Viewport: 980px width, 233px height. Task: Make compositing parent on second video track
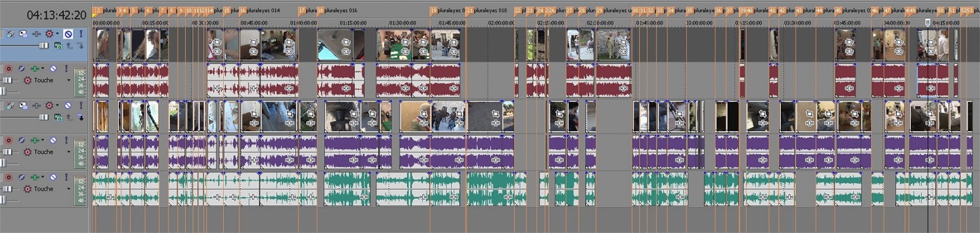tap(69, 118)
